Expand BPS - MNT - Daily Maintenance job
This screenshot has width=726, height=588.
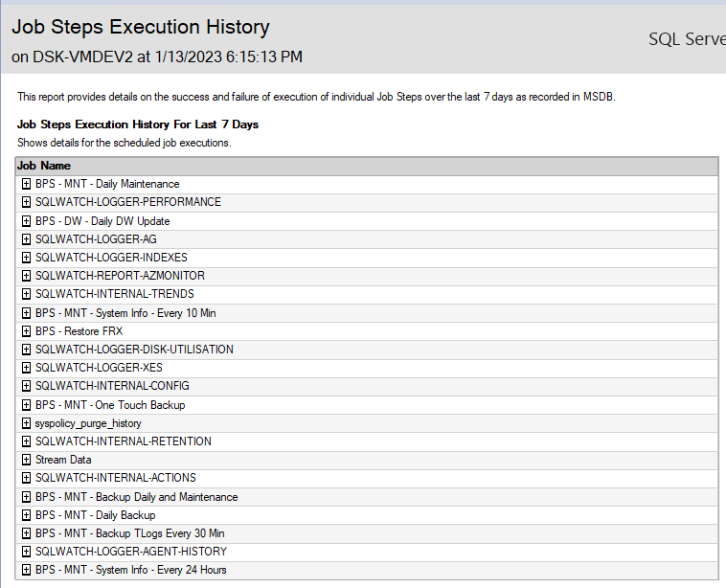pos(27,184)
